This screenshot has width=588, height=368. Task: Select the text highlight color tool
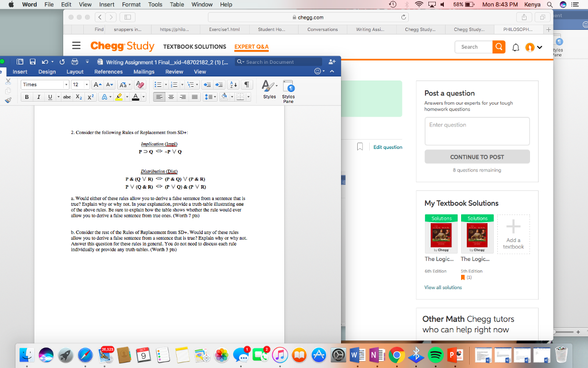[119, 96]
